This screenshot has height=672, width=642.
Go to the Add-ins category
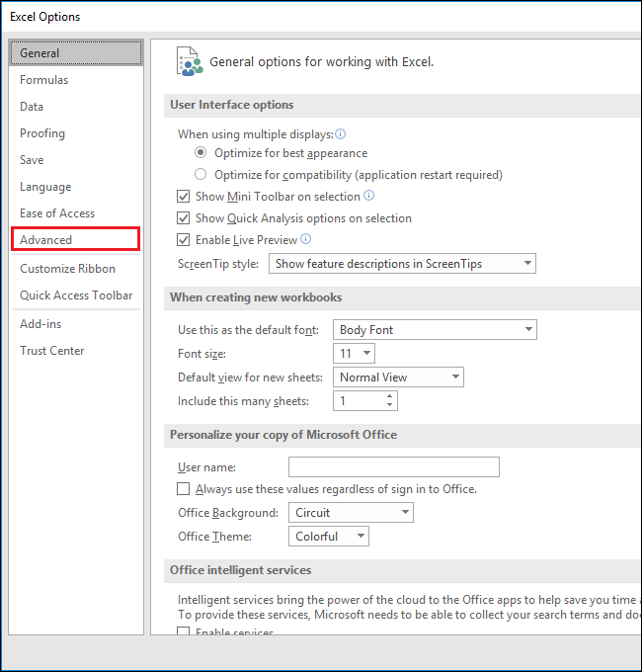click(76, 324)
